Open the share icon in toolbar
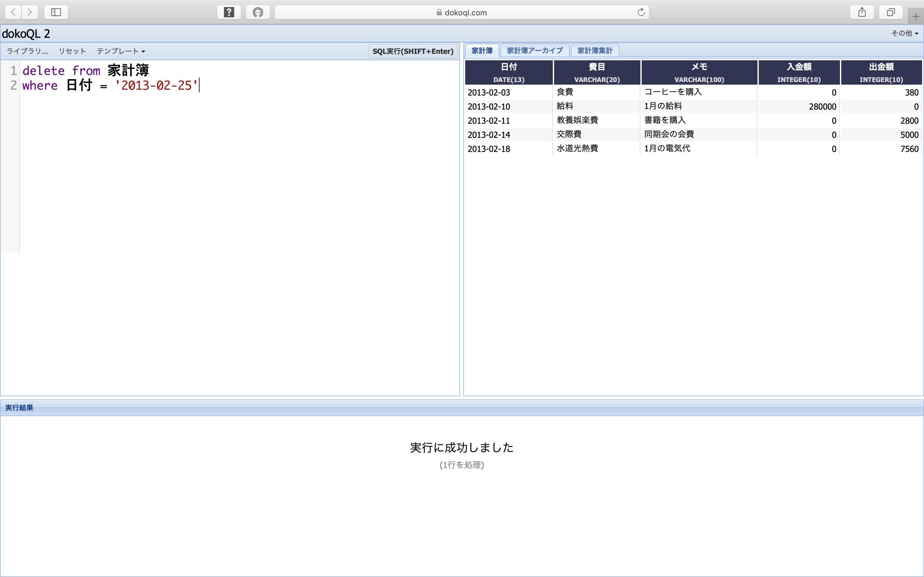Screen dimensions: 924x577 (862, 12)
